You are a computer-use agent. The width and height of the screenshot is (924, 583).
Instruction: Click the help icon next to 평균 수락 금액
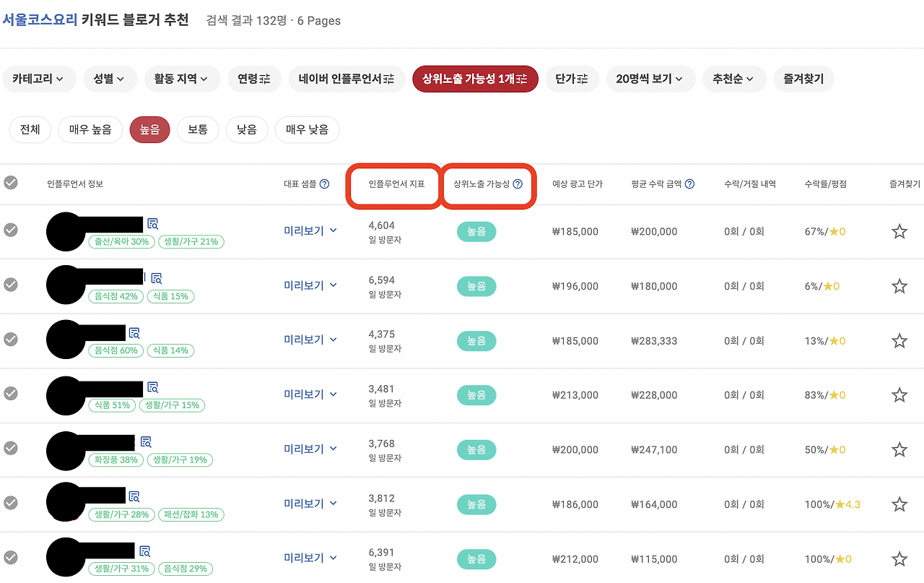pos(689,183)
